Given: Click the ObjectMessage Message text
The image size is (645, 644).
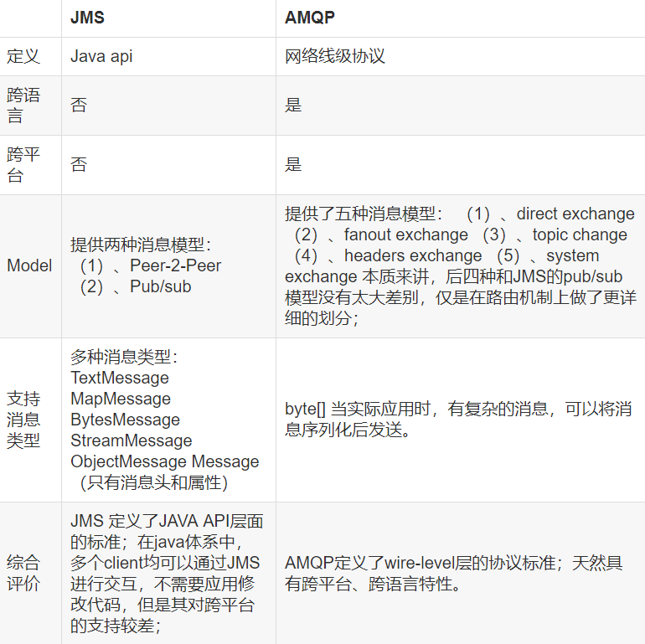Looking at the screenshot, I should [x=165, y=461].
